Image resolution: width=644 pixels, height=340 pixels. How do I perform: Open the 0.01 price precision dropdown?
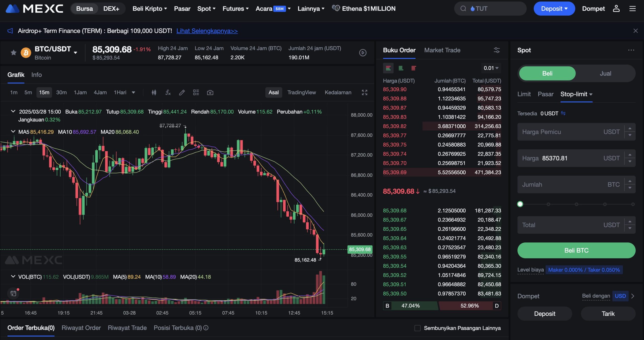(x=490, y=68)
